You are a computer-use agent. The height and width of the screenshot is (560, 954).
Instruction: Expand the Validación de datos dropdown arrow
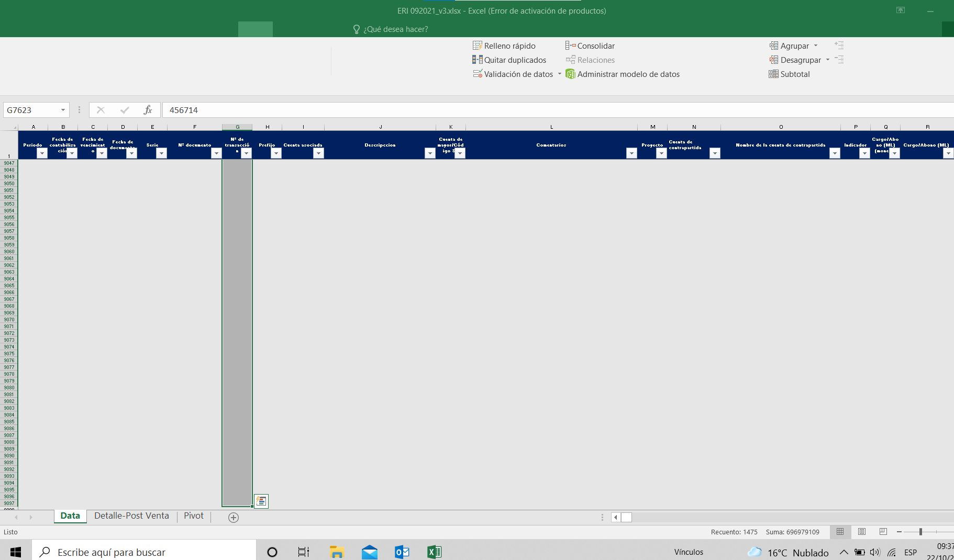pyautogui.click(x=559, y=74)
